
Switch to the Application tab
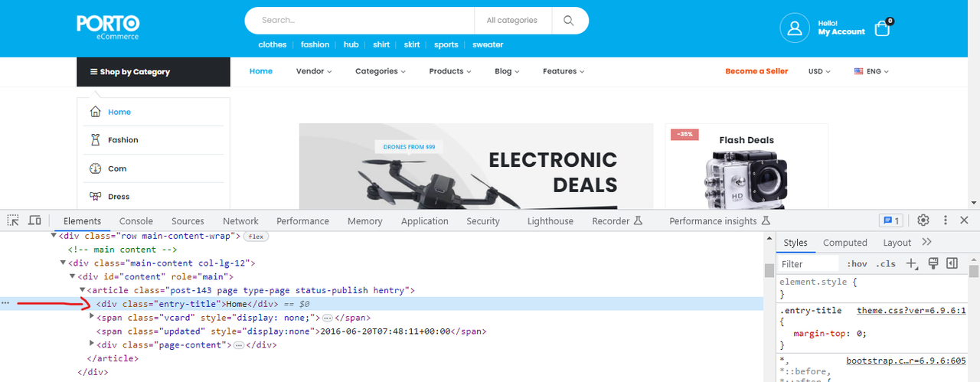point(424,220)
